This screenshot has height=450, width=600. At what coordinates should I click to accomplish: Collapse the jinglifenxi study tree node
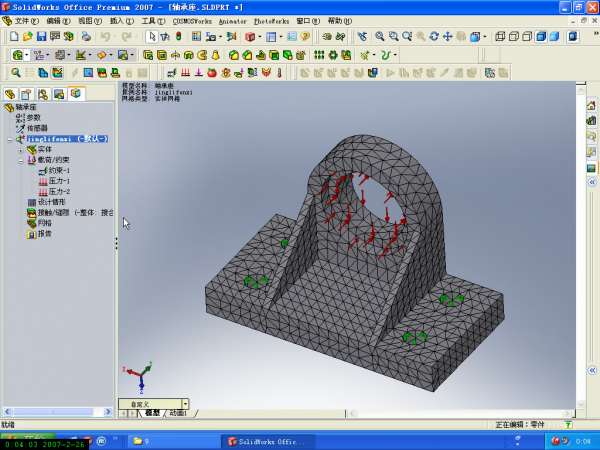[9, 139]
